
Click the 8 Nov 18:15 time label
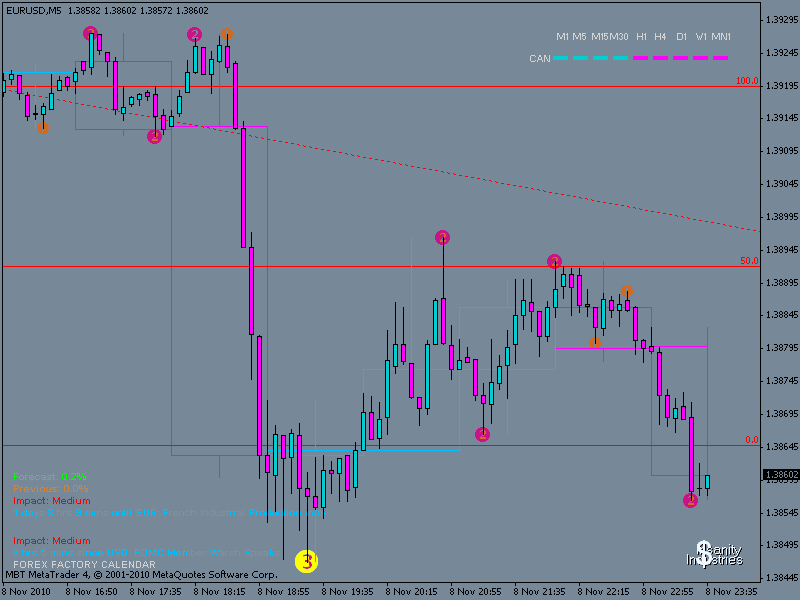[219, 592]
